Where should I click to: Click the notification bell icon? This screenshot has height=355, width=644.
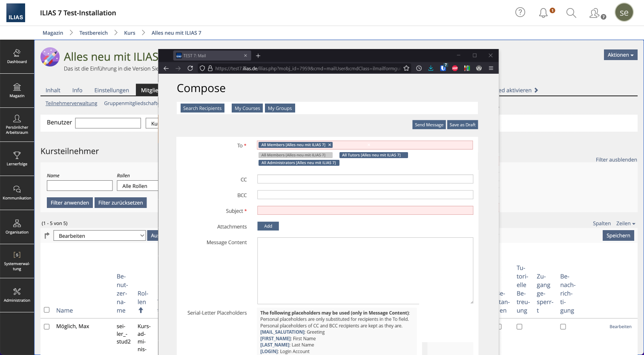543,13
